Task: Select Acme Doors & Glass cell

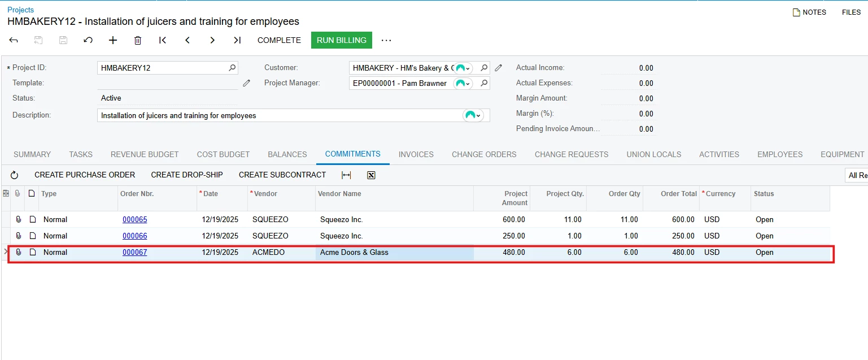Action: tap(395, 253)
